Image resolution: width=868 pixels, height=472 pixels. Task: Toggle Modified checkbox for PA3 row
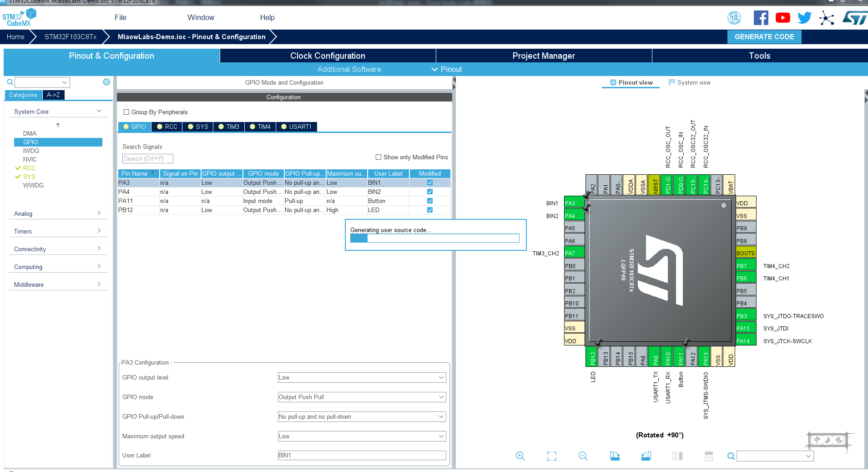pos(430,183)
